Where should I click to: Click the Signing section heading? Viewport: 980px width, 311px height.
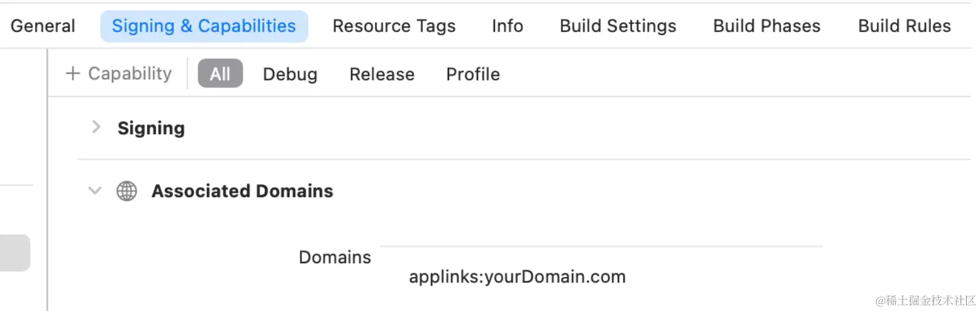click(151, 128)
